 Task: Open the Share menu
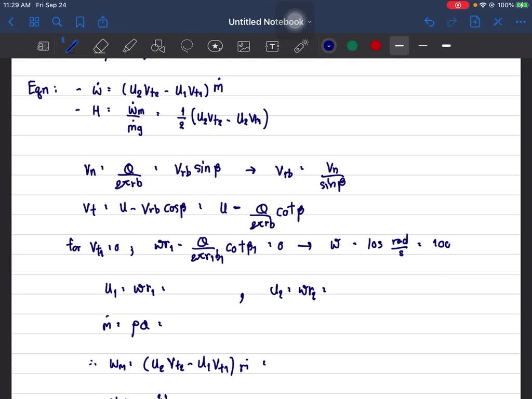tap(102, 22)
